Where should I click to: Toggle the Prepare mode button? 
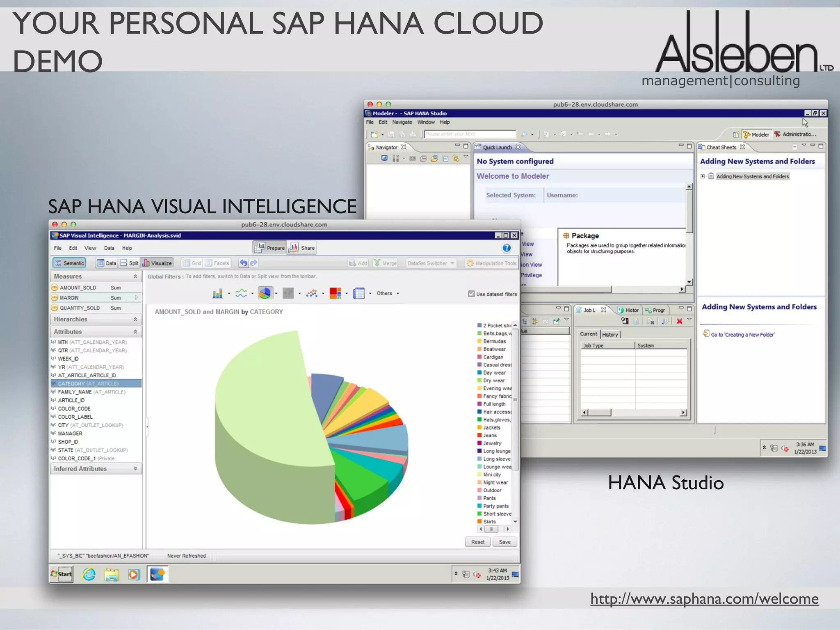pyautogui.click(x=270, y=248)
